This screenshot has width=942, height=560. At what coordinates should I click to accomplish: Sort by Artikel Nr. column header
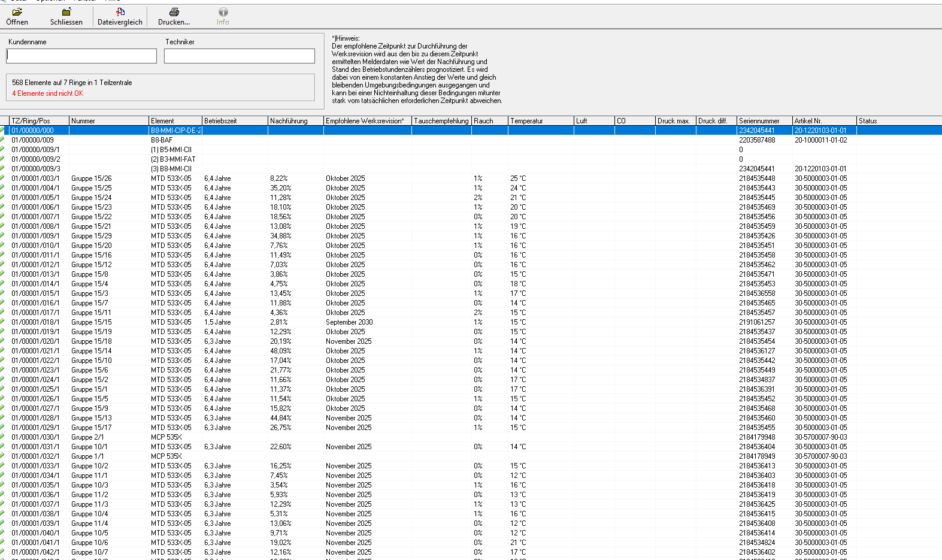tap(825, 121)
